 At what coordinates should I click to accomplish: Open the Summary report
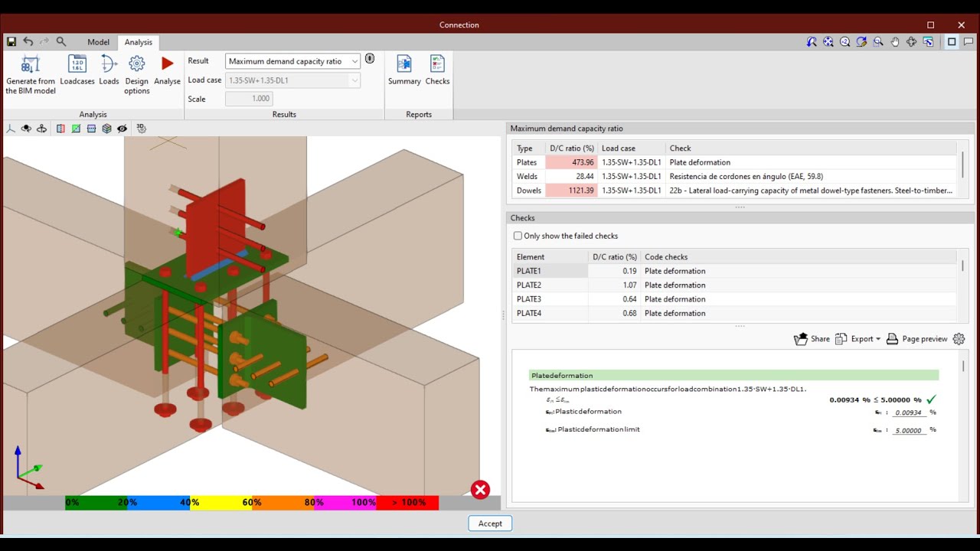pos(404,73)
